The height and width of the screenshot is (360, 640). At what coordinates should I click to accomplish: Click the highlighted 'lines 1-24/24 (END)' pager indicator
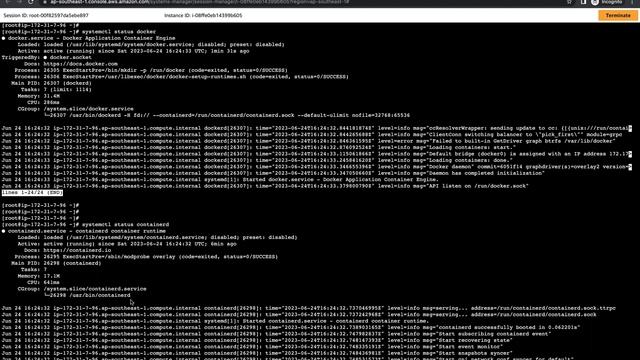point(32,193)
